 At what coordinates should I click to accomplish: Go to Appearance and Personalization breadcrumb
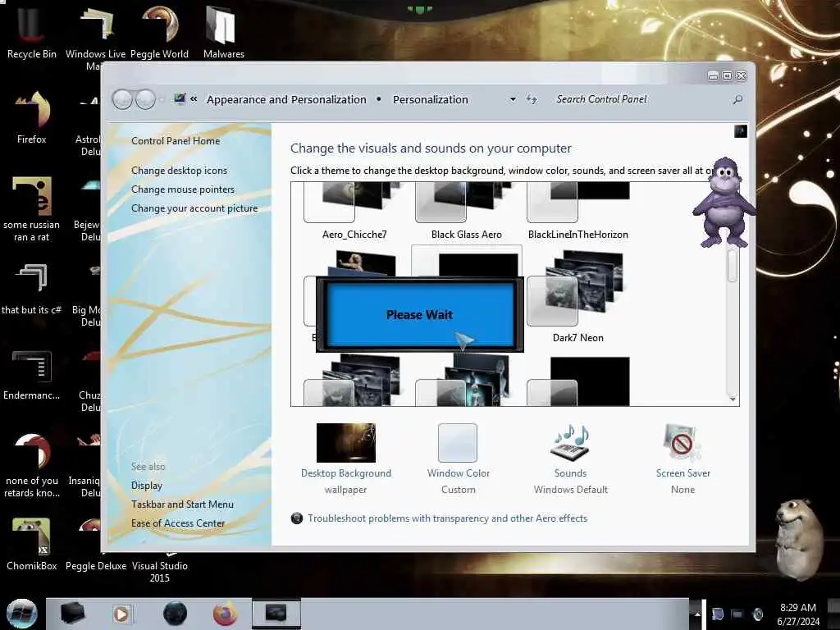286,99
